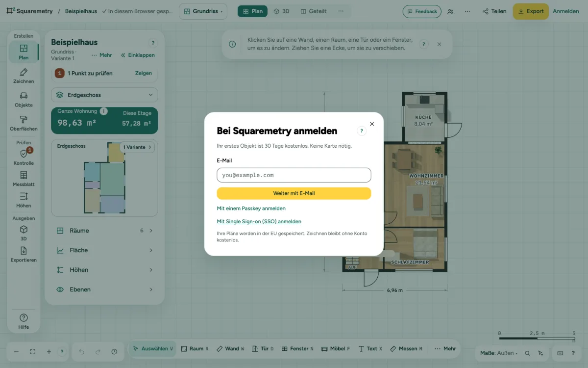
Task: Select the Raum tool
Action: coord(195,349)
